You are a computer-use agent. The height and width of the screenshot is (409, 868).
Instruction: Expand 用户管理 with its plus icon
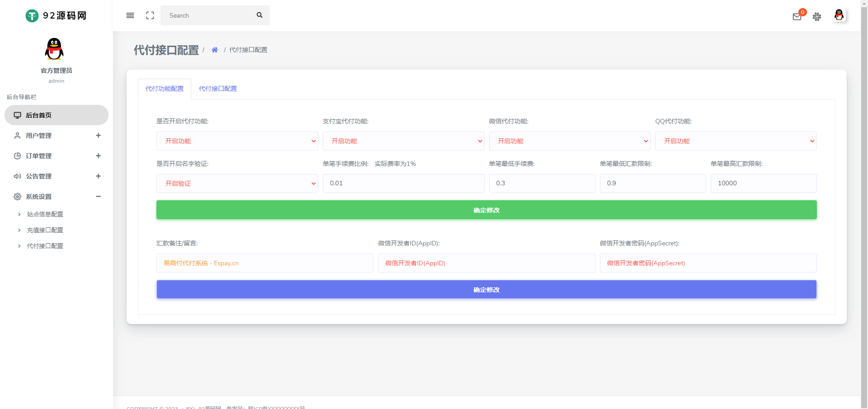coord(98,136)
